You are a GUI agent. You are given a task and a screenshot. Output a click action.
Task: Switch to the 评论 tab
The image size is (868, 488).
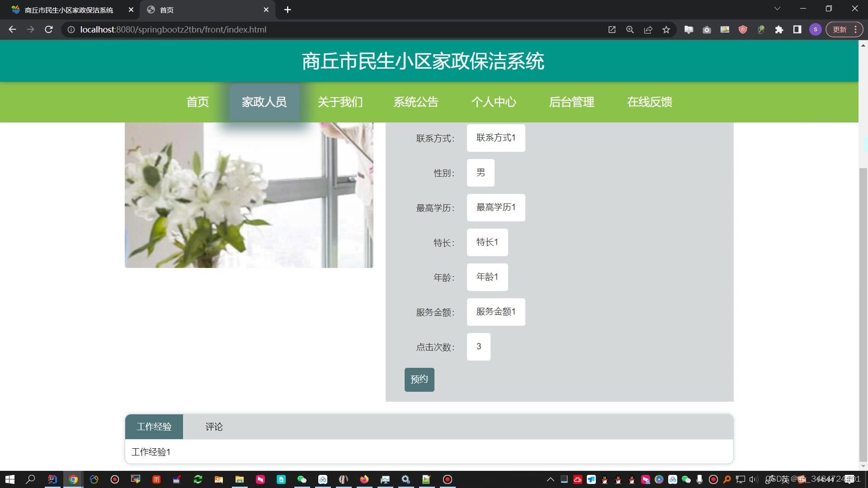pyautogui.click(x=214, y=427)
